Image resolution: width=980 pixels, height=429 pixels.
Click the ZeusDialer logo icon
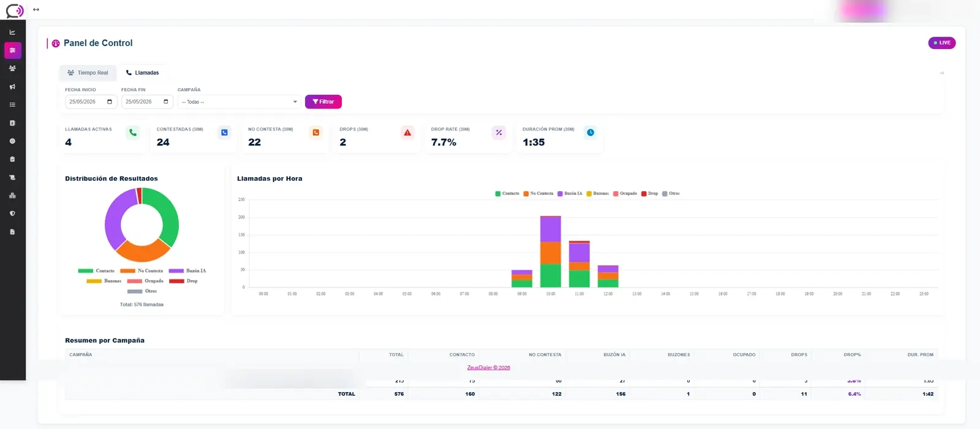[x=14, y=10]
